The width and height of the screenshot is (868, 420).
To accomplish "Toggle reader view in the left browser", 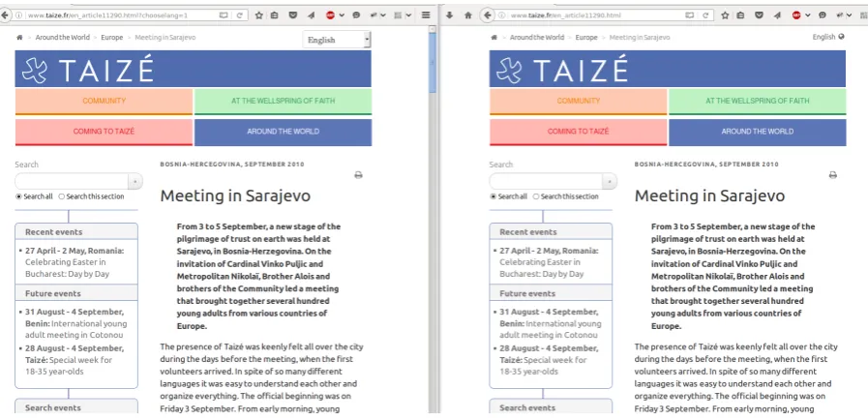I will click(224, 15).
